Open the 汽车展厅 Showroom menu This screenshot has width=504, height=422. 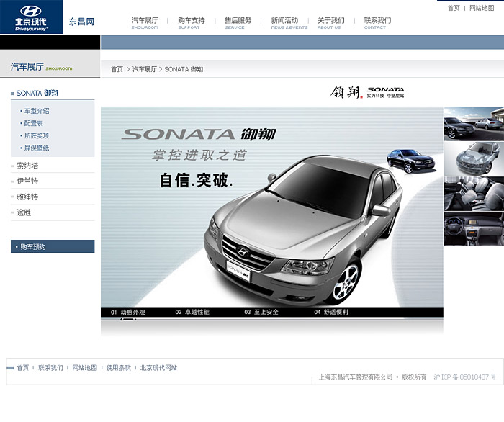click(145, 23)
